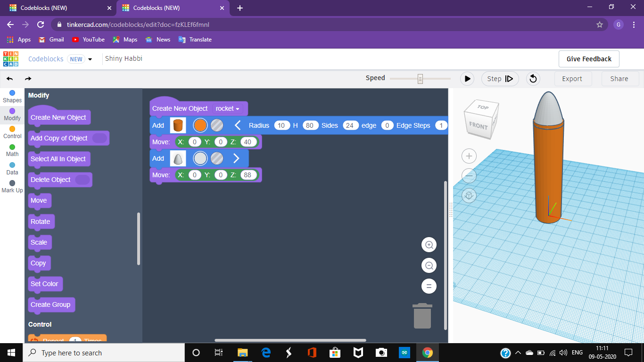Restart execution with circular arrow icon
This screenshot has height=362, width=644.
[x=533, y=79]
